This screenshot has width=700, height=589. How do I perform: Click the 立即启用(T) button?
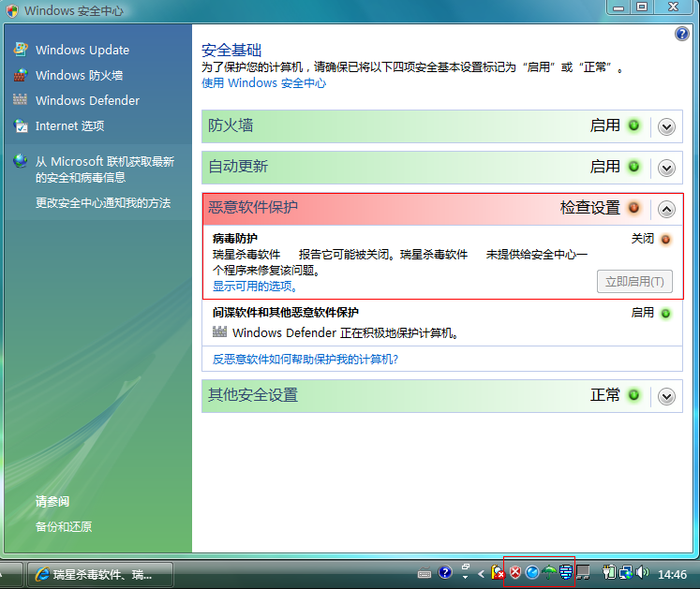[634, 282]
